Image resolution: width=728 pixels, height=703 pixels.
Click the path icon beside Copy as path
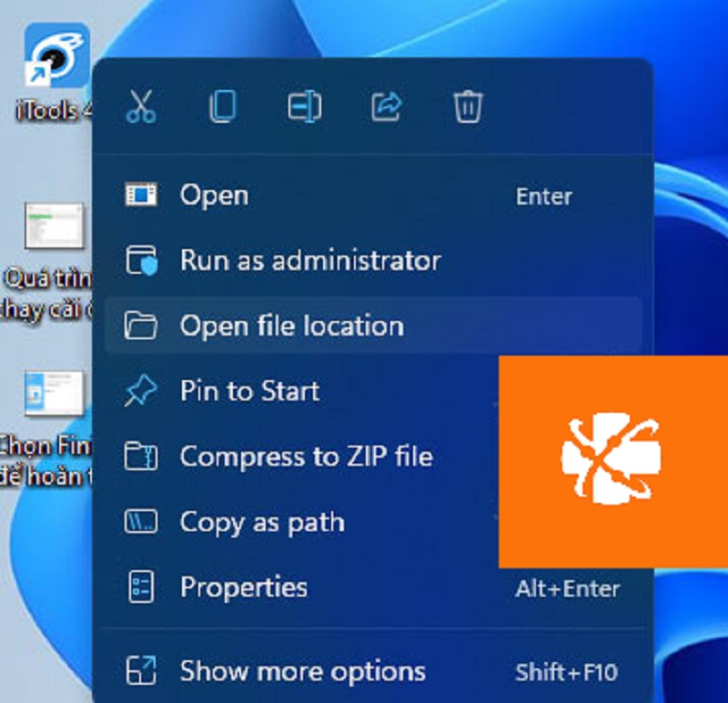pyautogui.click(x=141, y=522)
